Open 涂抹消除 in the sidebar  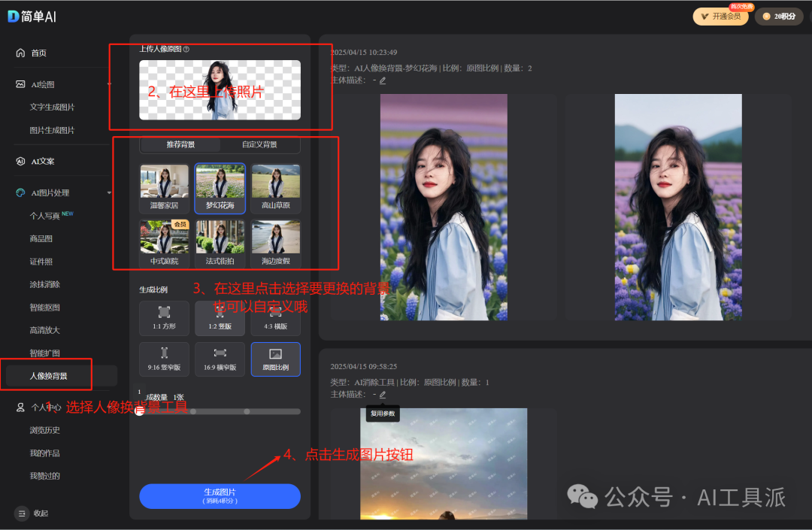click(x=44, y=285)
